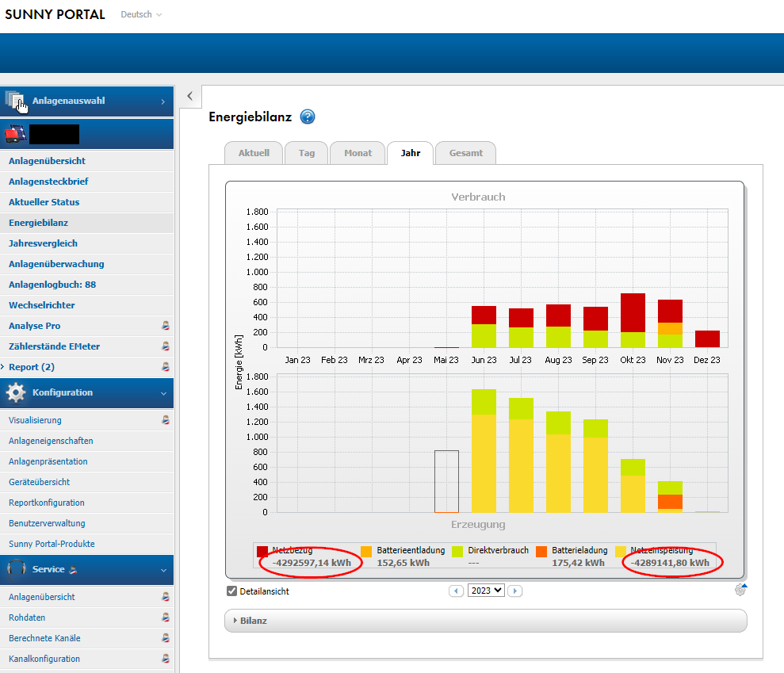Image resolution: width=784 pixels, height=673 pixels.
Task: Click the orange Batterieentladung legend swatch
Action: (366, 552)
